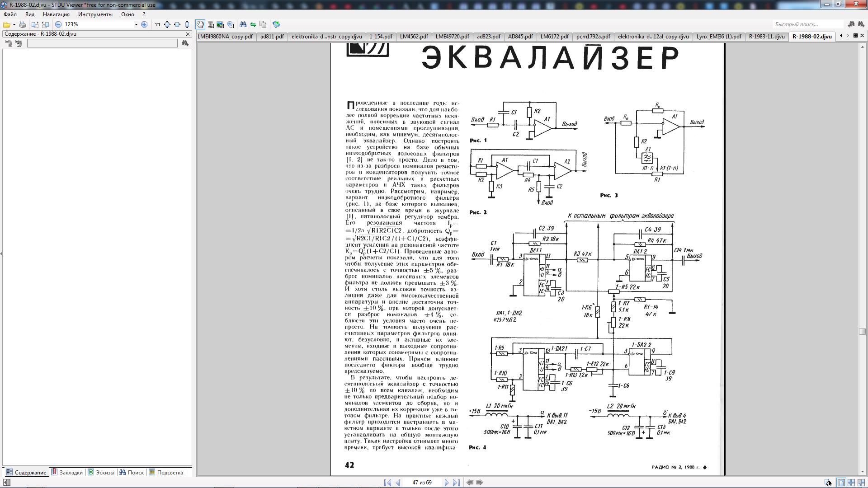Expand the open file dropdown arrow
Screen dimensions: 868x488
pos(14,24)
